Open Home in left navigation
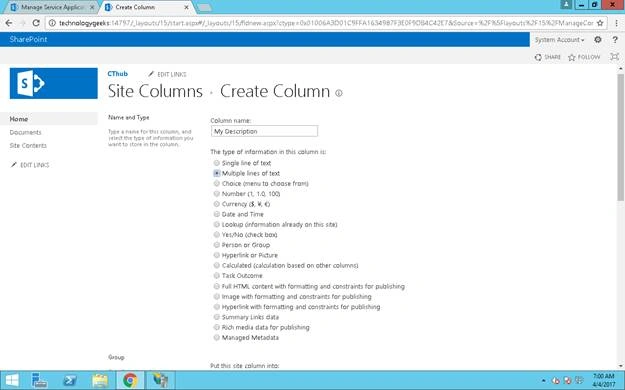The height and width of the screenshot is (390, 625). [x=19, y=119]
